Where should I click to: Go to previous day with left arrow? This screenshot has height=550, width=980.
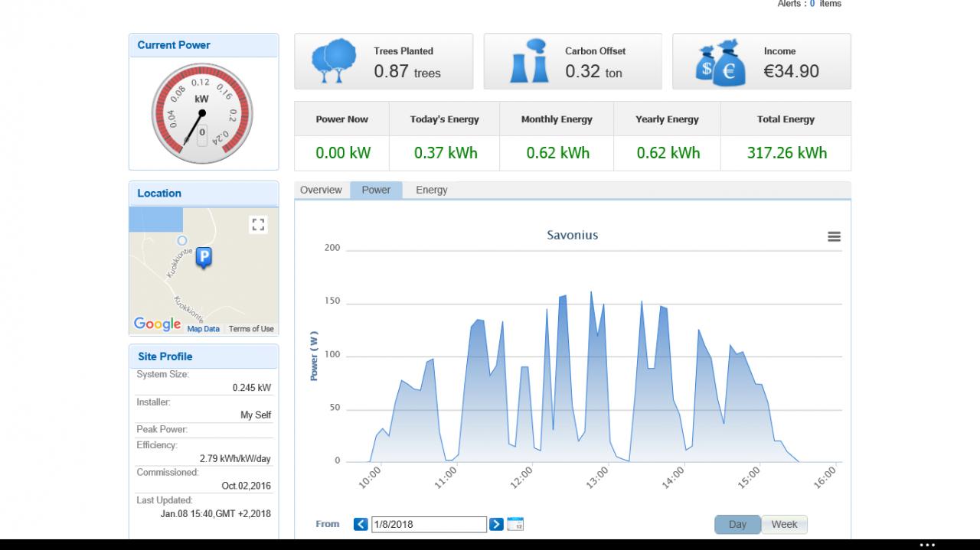tap(361, 524)
